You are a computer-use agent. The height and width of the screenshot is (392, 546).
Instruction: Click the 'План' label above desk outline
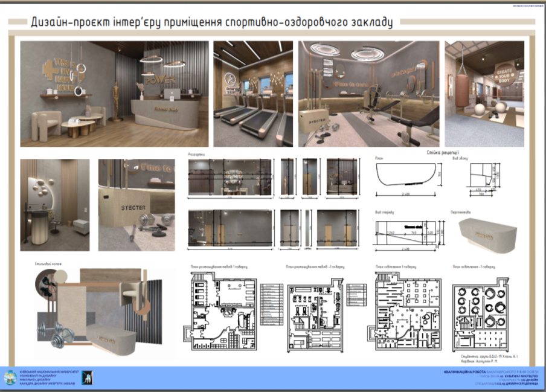coord(379,158)
